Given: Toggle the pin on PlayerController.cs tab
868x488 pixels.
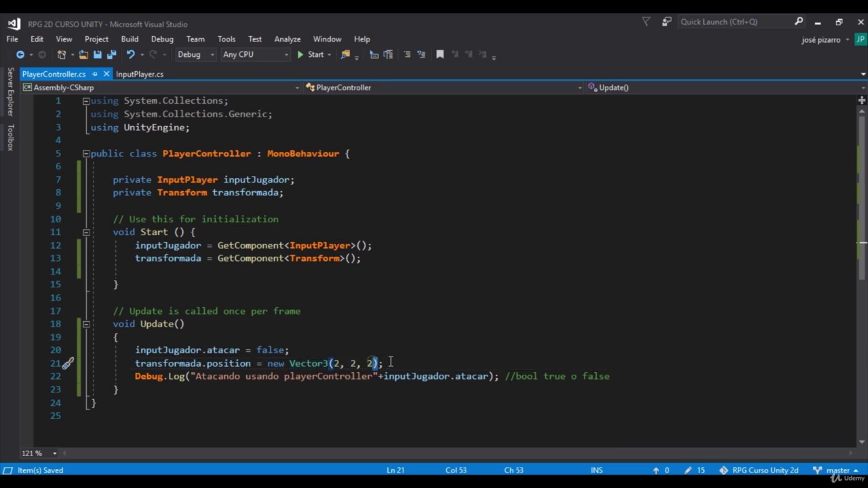Looking at the screenshot, I should [95, 74].
